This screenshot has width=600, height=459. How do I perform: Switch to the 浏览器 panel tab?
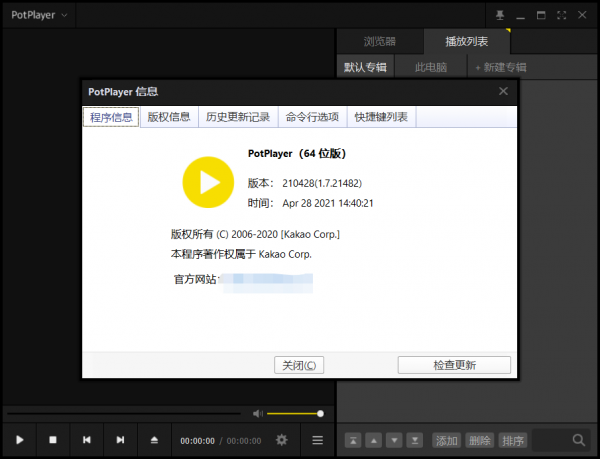(380, 41)
